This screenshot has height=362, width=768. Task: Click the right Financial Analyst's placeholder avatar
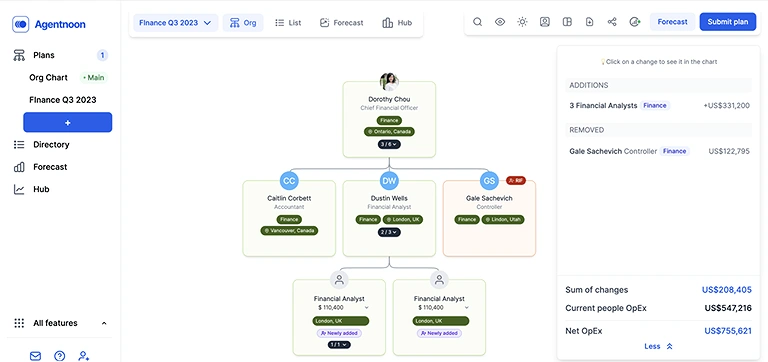click(439, 280)
